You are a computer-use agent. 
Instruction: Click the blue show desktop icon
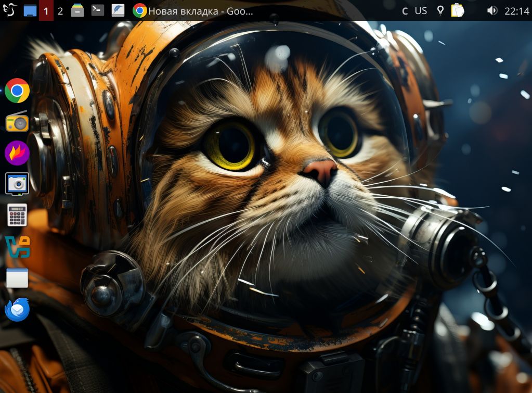point(30,10)
